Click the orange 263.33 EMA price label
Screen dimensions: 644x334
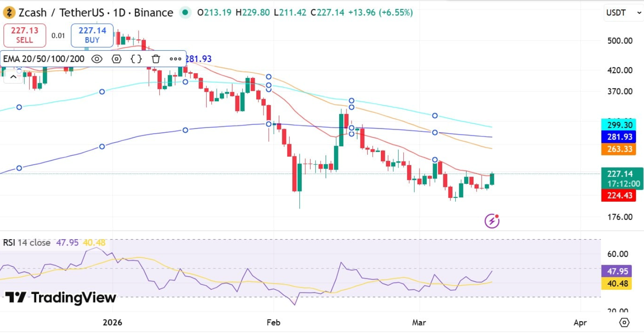click(x=618, y=149)
